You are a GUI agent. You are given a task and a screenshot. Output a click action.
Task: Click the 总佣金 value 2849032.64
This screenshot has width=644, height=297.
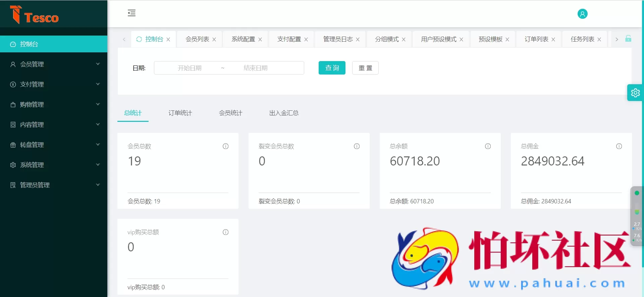click(x=553, y=161)
